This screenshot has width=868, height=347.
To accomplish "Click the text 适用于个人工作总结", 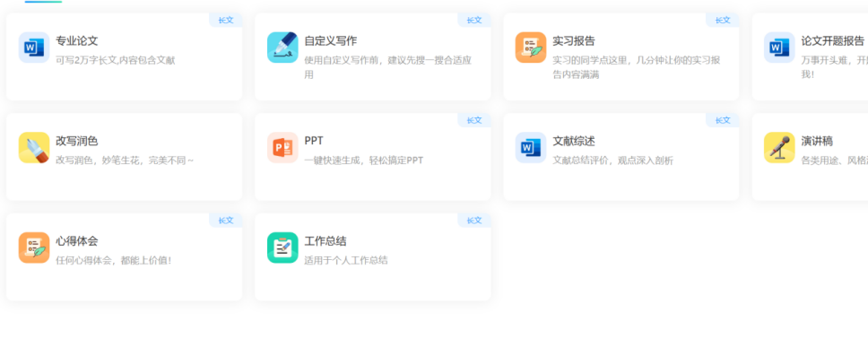I will (x=346, y=260).
